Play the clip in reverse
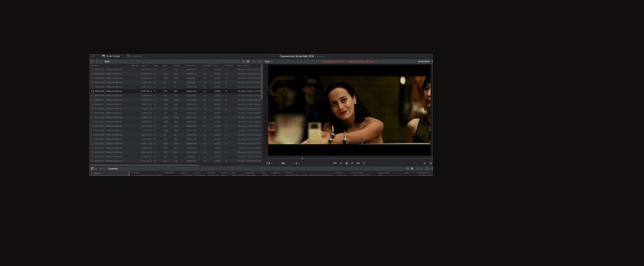The width and height of the screenshot is (644, 266). point(341,163)
